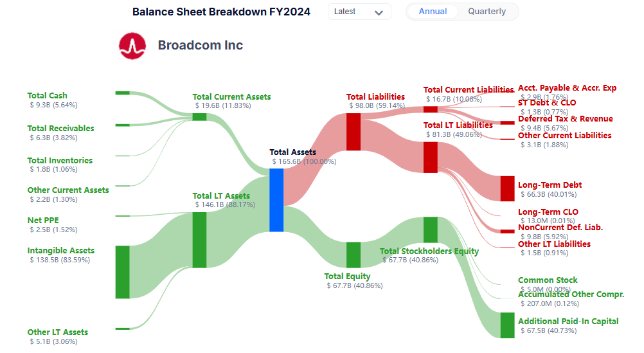644x353 pixels.
Task: Click the Total LT Assets green node
Action: tap(199, 240)
